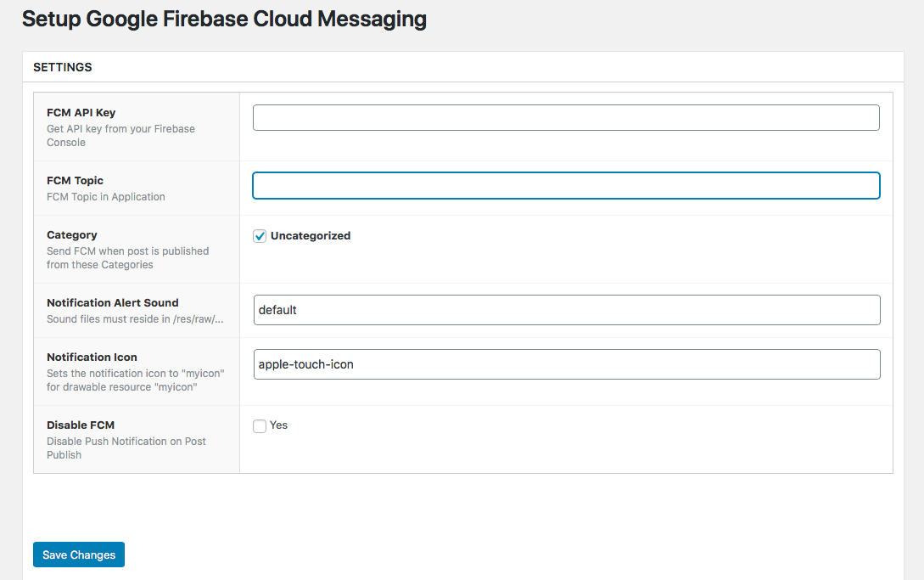Click the 'FCM API Key' row label

point(81,112)
